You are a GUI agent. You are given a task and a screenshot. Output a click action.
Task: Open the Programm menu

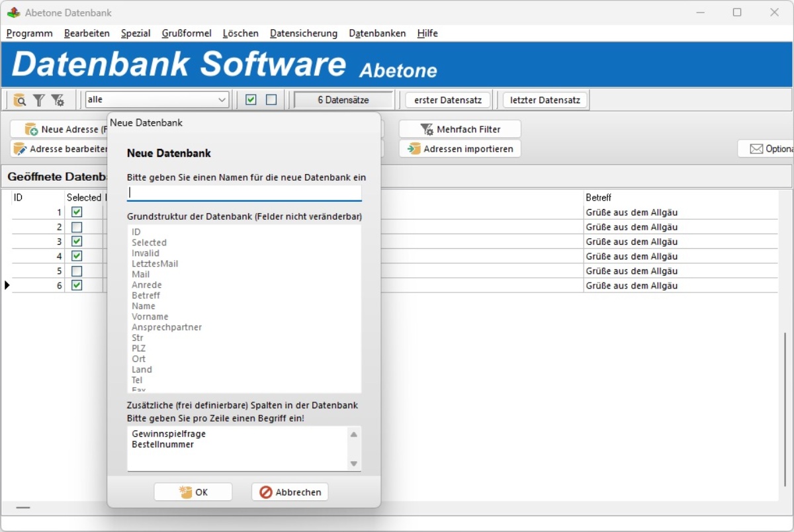pos(29,33)
